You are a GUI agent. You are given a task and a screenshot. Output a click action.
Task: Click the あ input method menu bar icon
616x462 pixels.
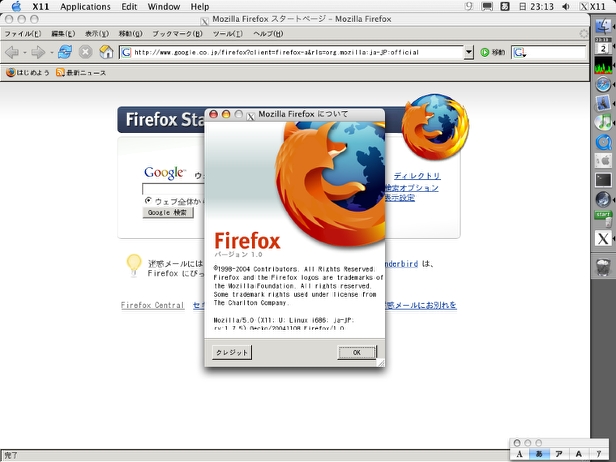[x=505, y=6]
